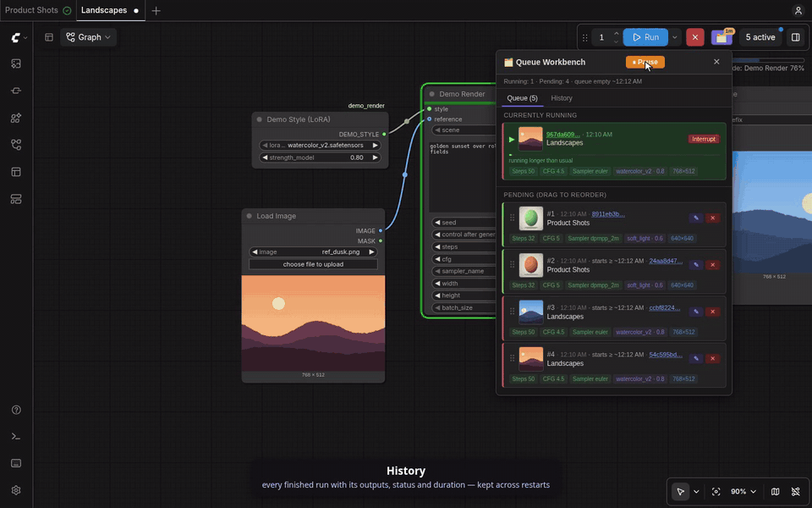Screen dimensions: 812x508
Task: Expand the canvas mode chevron beside cursor tool
Action: point(696,491)
